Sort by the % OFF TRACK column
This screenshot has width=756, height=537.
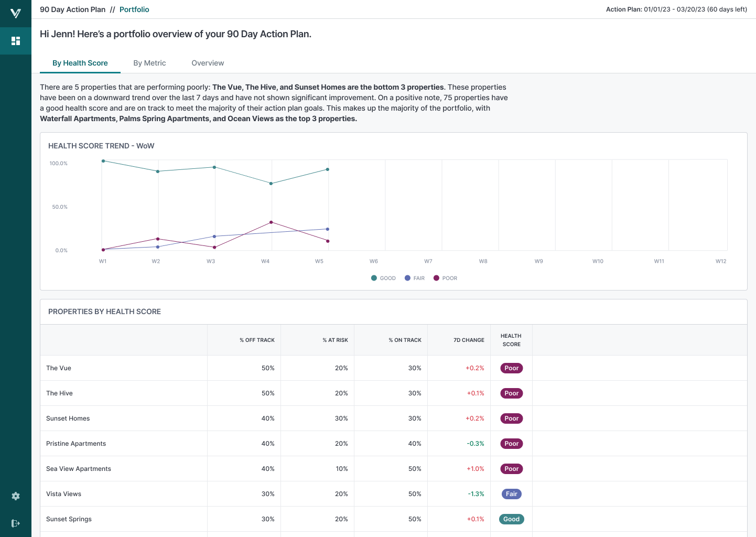point(257,340)
